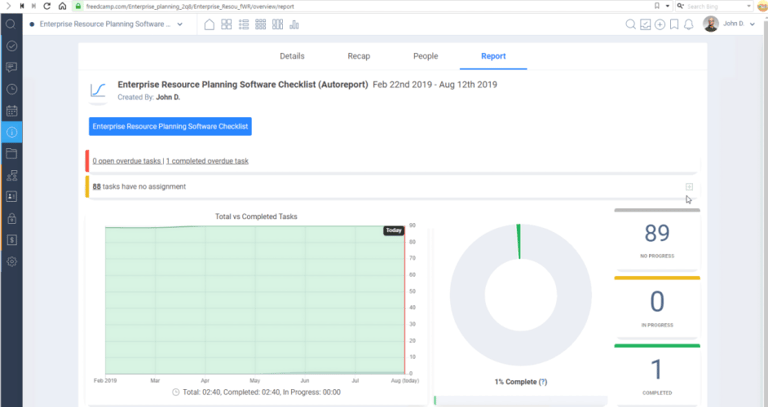Expand the unassigned tasks row plus icon
The image size is (768, 407).
(689, 187)
